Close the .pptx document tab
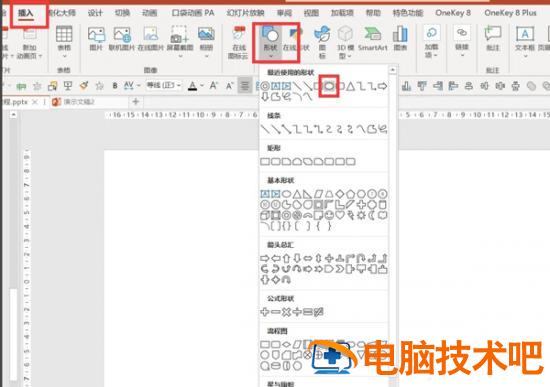 coord(34,102)
